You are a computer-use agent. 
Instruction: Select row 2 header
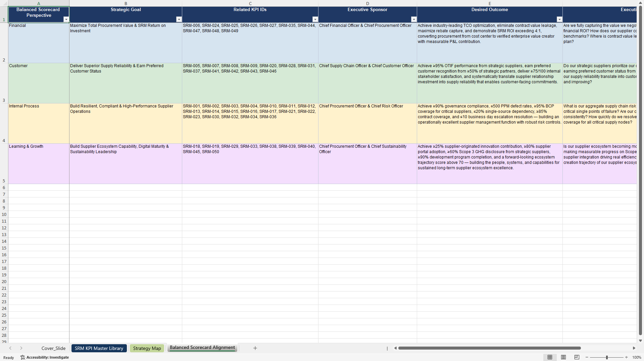(4, 43)
